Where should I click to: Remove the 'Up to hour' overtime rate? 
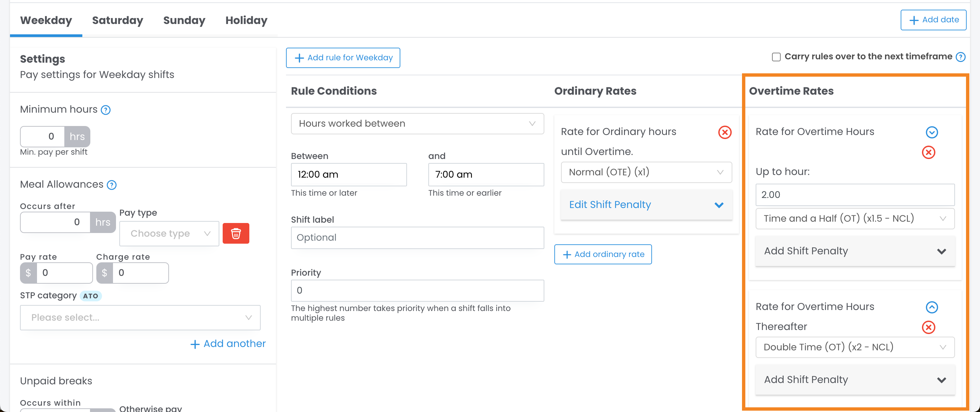pyautogui.click(x=928, y=153)
